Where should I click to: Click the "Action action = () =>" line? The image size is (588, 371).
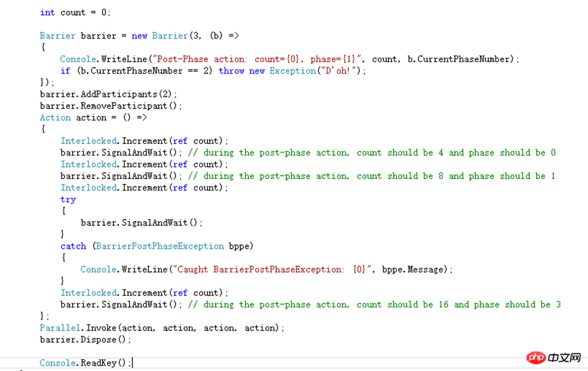tap(93, 118)
